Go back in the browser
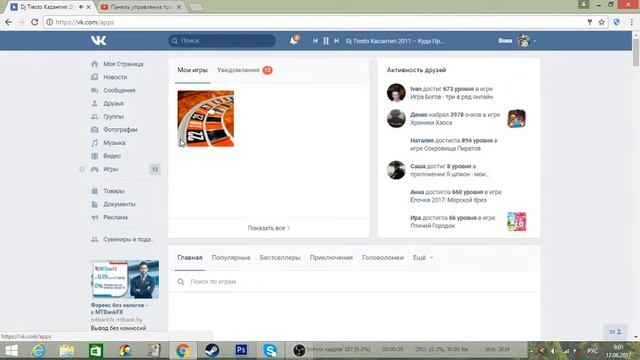Viewport: 640px width, 360px height. (x=9, y=22)
